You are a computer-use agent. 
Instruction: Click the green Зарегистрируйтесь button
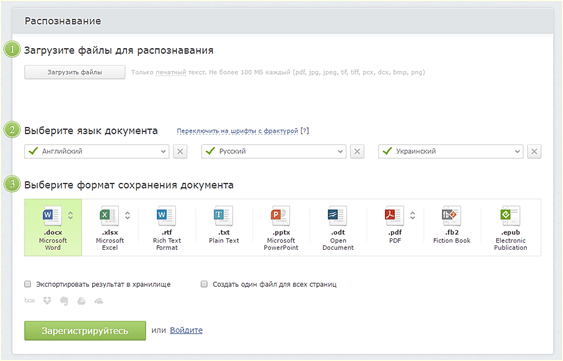click(85, 330)
